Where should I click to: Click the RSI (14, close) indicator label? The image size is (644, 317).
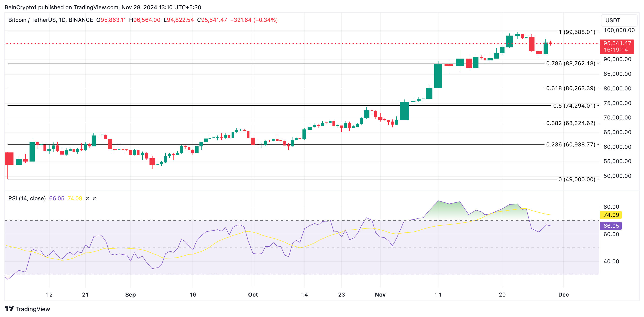27,198
